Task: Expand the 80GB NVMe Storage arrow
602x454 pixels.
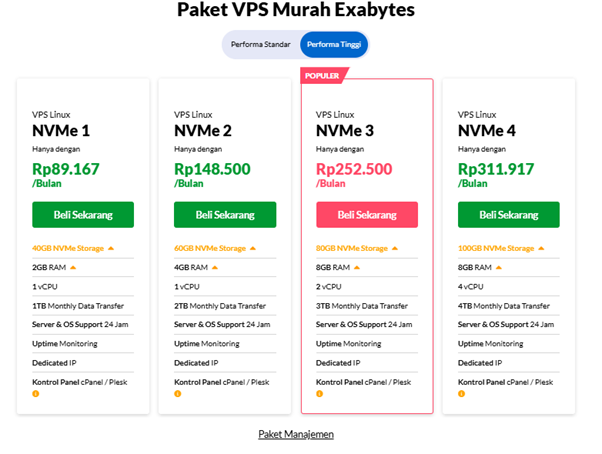Action: click(x=396, y=249)
